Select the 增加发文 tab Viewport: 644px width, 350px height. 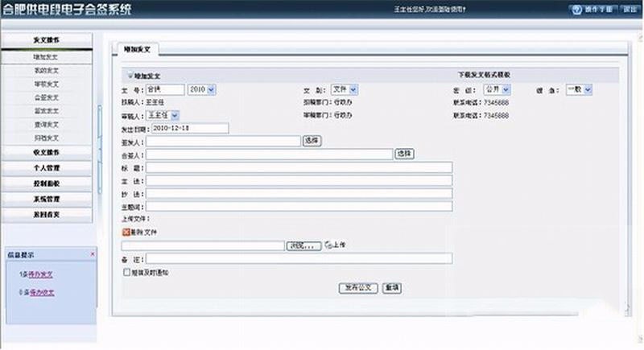coord(135,50)
